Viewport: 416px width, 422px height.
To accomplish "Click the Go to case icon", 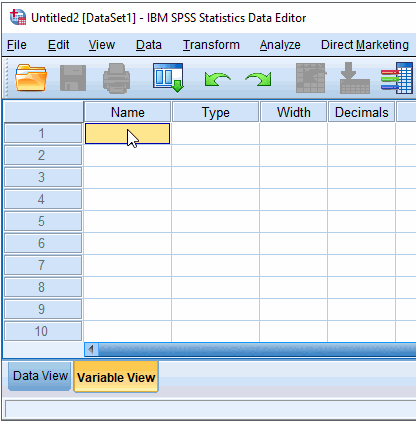I will click(x=311, y=78).
